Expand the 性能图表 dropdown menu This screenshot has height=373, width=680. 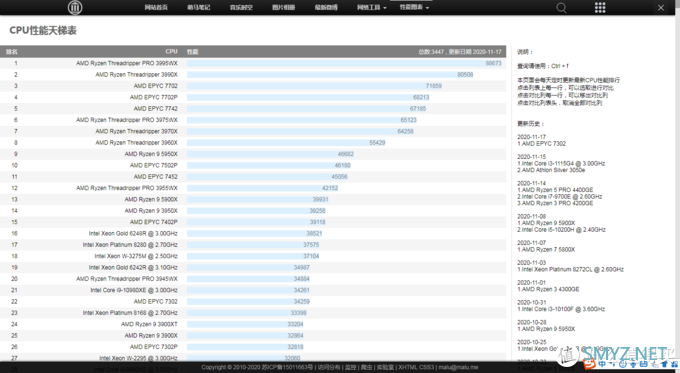(414, 7)
